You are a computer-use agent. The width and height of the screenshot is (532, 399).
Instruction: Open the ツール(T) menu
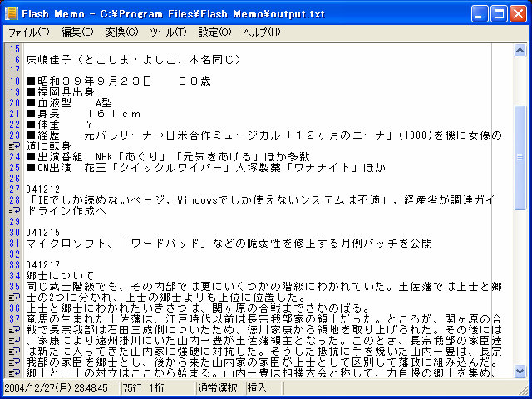(x=167, y=32)
